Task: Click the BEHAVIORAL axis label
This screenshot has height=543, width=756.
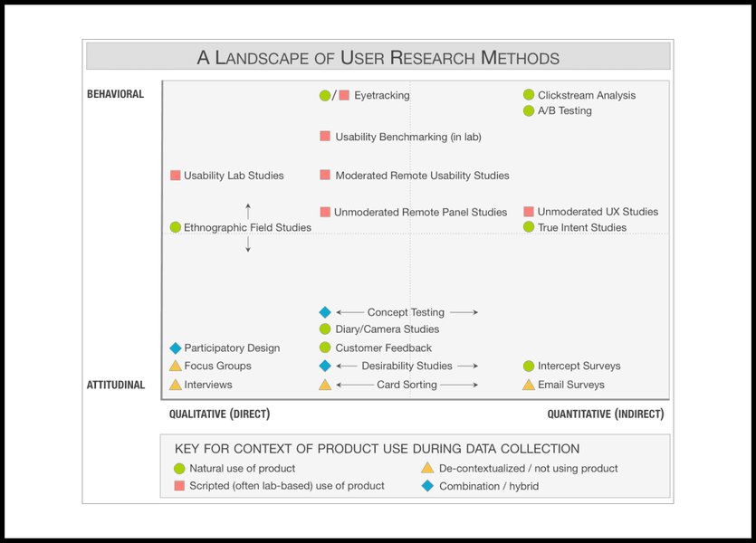Action: point(115,94)
